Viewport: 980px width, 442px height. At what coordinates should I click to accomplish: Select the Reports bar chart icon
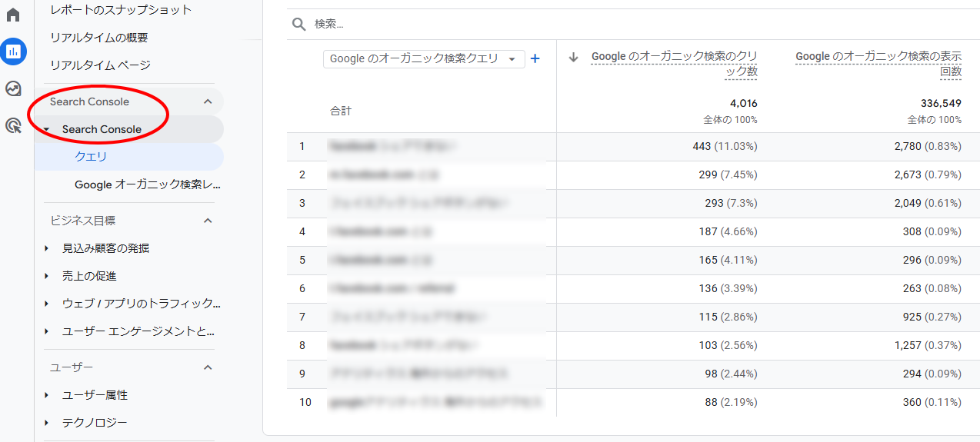click(13, 52)
